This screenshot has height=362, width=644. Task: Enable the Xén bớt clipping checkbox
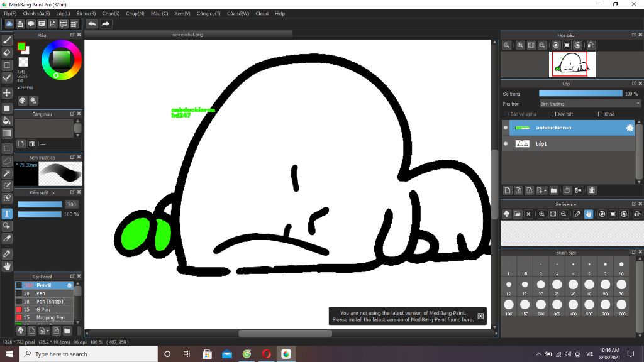(553, 114)
